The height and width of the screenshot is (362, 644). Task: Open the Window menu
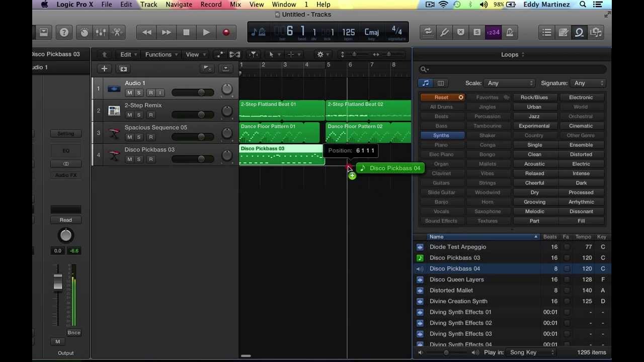click(x=284, y=5)
